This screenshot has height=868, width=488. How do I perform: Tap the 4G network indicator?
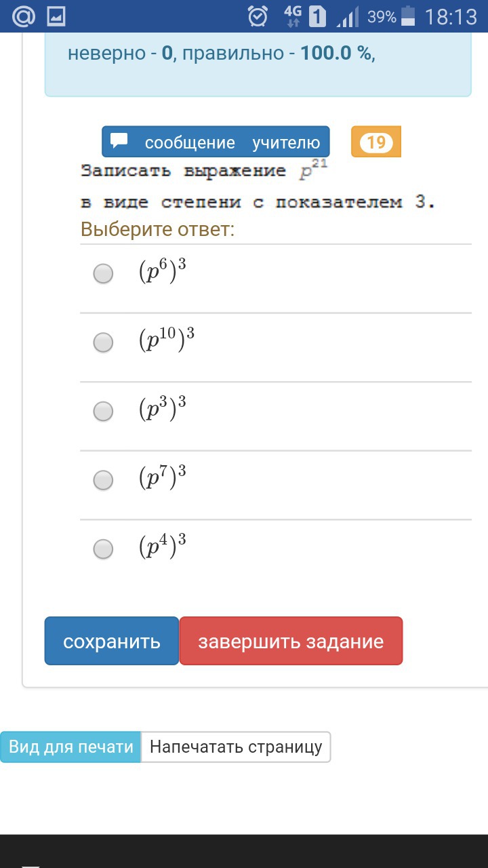point(293,16)
